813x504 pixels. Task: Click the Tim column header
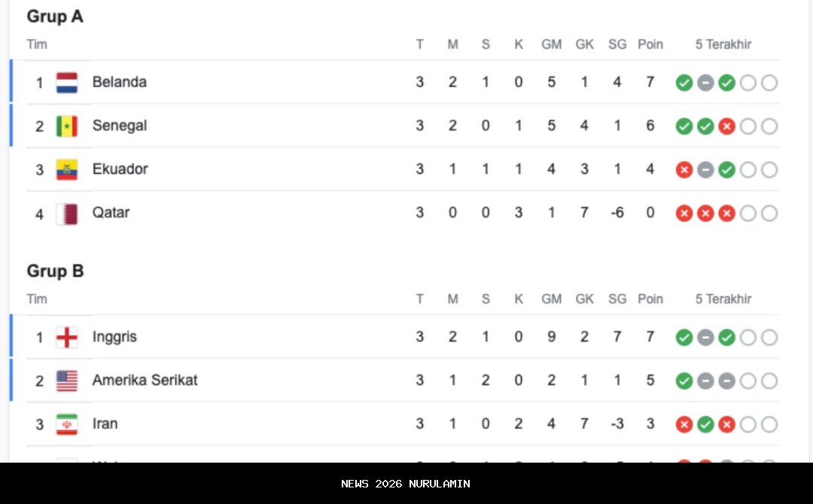point(36,44)
